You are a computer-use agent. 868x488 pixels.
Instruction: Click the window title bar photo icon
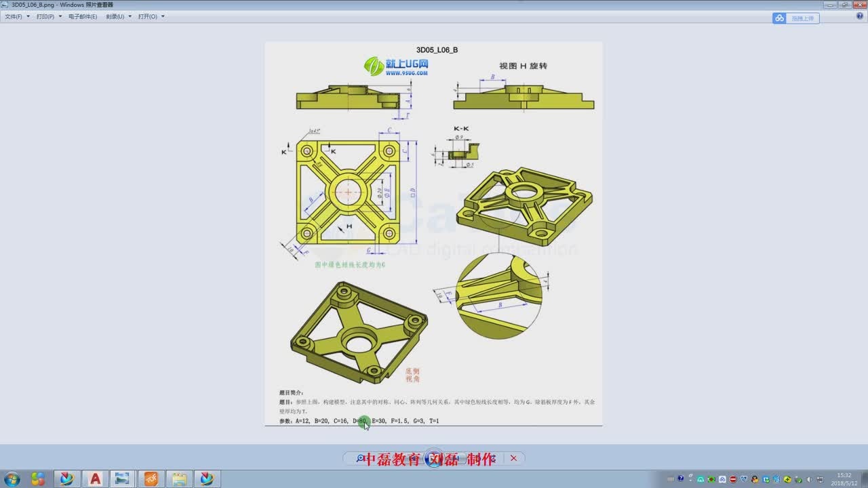pyautogui.click(x=5, y=4)
